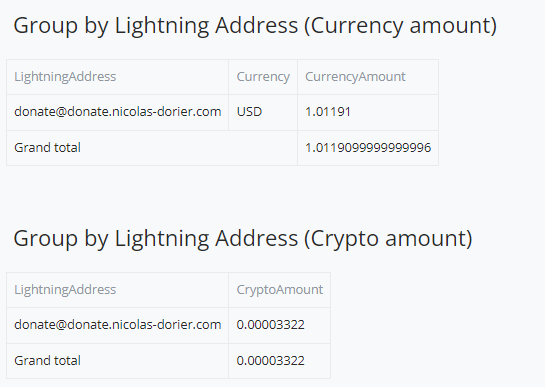Click the CurrencyAmount column header
Image resolution: width=545 pixels, height=387 pixels.
point(355,76)
